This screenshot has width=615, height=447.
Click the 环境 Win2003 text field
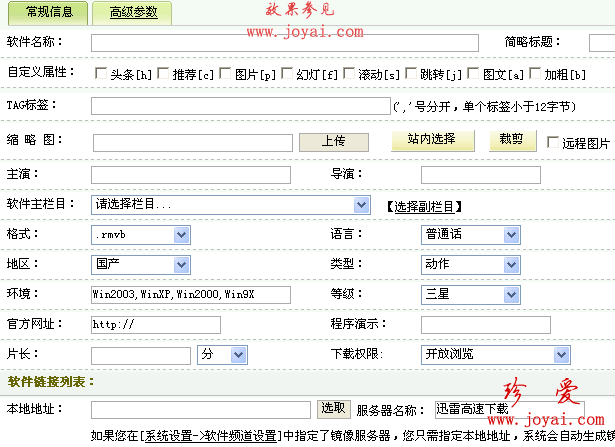tap(191, 295)
